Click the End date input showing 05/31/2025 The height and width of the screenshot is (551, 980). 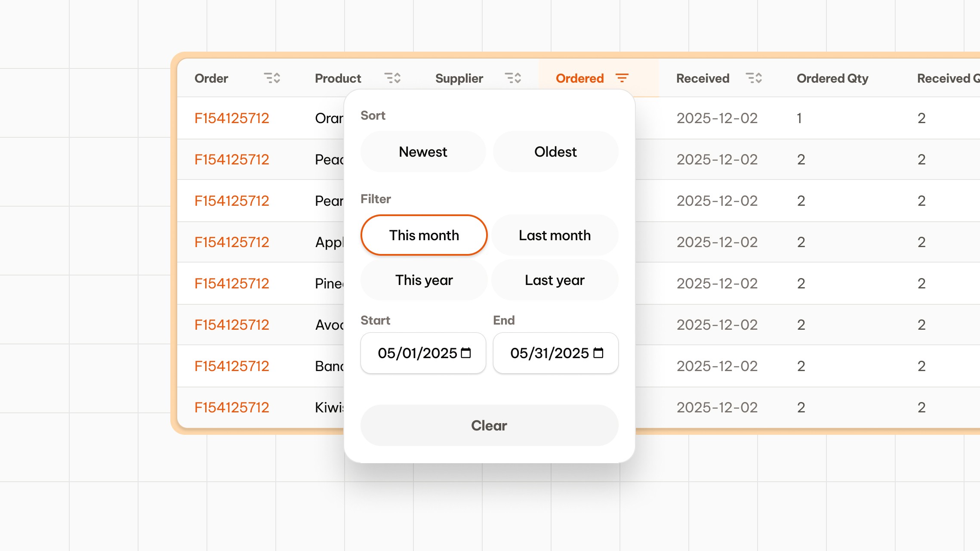click(x=549, y=353)
